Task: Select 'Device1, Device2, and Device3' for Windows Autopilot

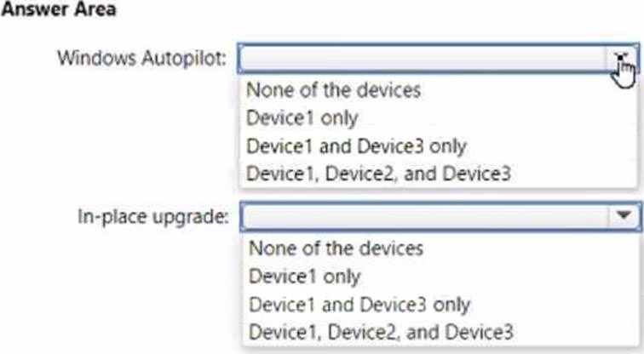Action: [378, 174]
